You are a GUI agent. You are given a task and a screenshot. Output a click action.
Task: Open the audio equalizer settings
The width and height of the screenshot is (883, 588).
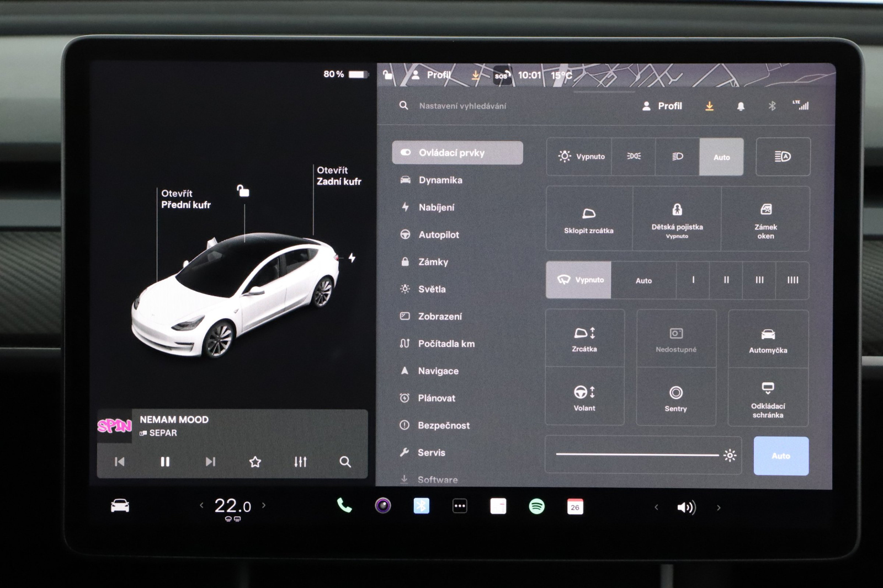click(300, 462)
